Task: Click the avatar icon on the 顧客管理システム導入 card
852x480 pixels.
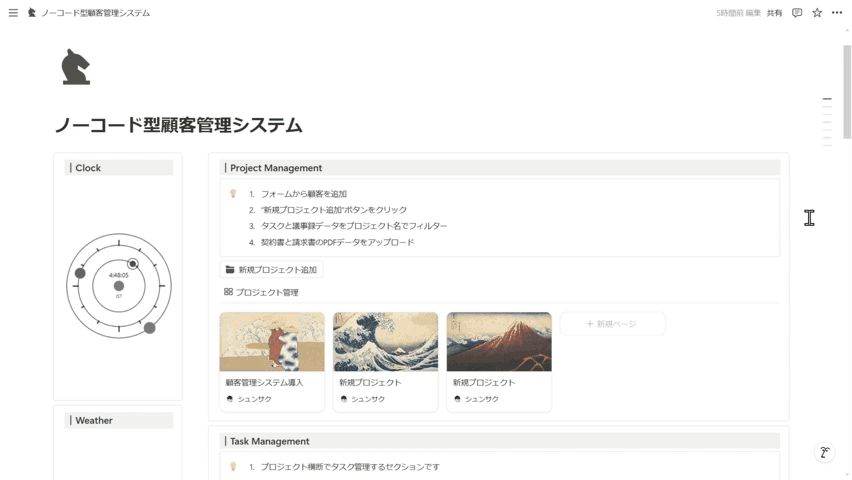Action: point(230,398)
